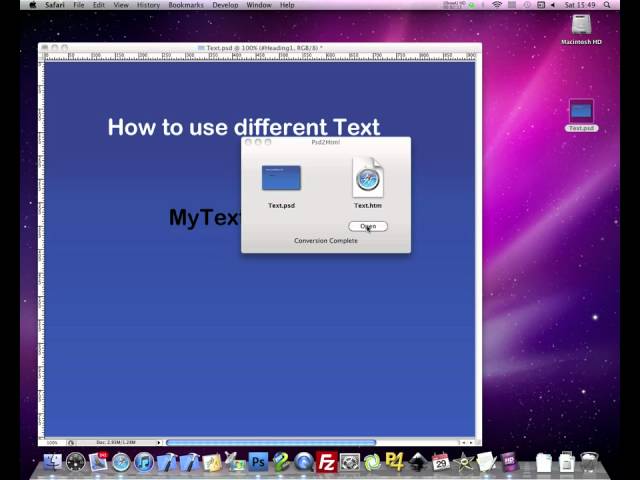Open Safari from the Dock
The image size is (640, 480).
tap(121, 462)
